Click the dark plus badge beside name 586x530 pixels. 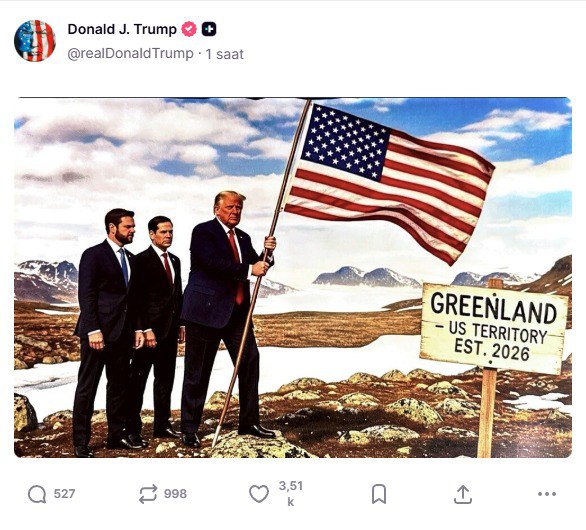(x=209, y=29)
